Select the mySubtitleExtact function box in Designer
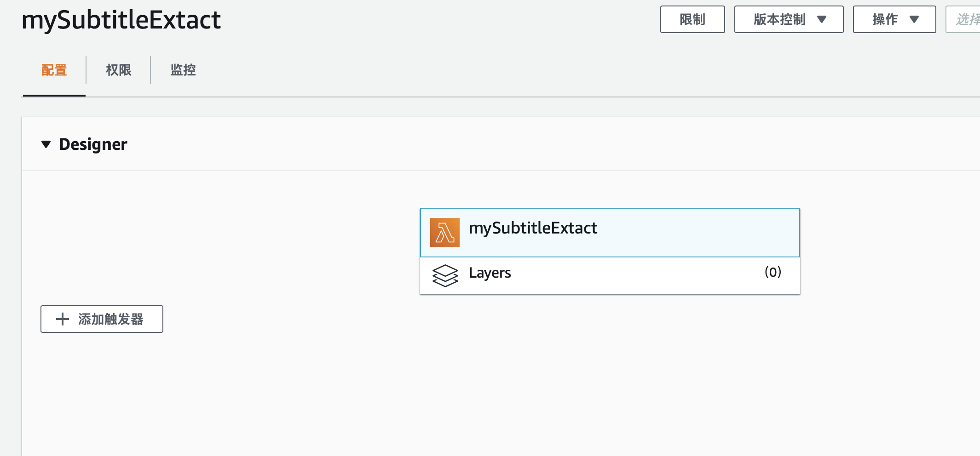 610,233
